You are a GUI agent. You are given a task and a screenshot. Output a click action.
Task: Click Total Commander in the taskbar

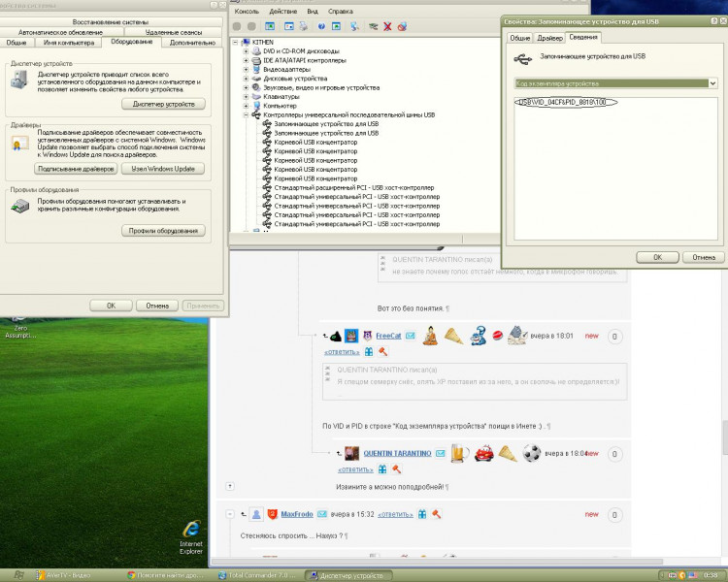[x=258, y=575]
